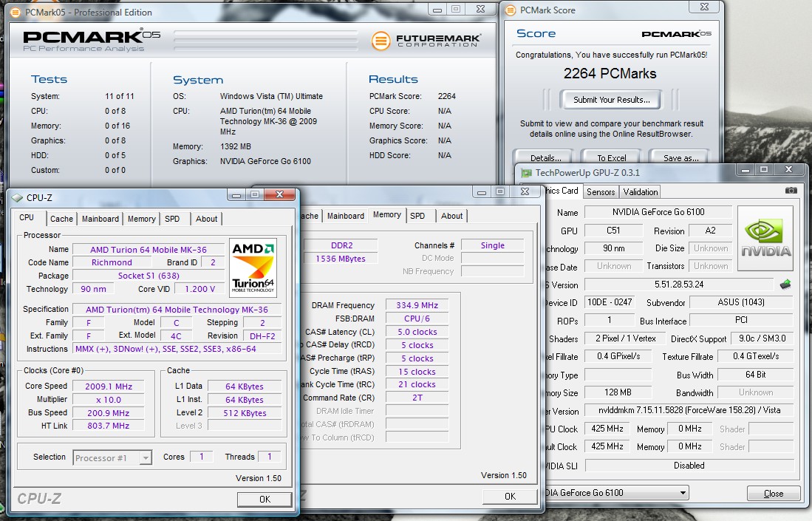Open the GeForce Go 6100 adapter dropdown
The height and width of the screenshot is (521, 812).
click(683, 492)
